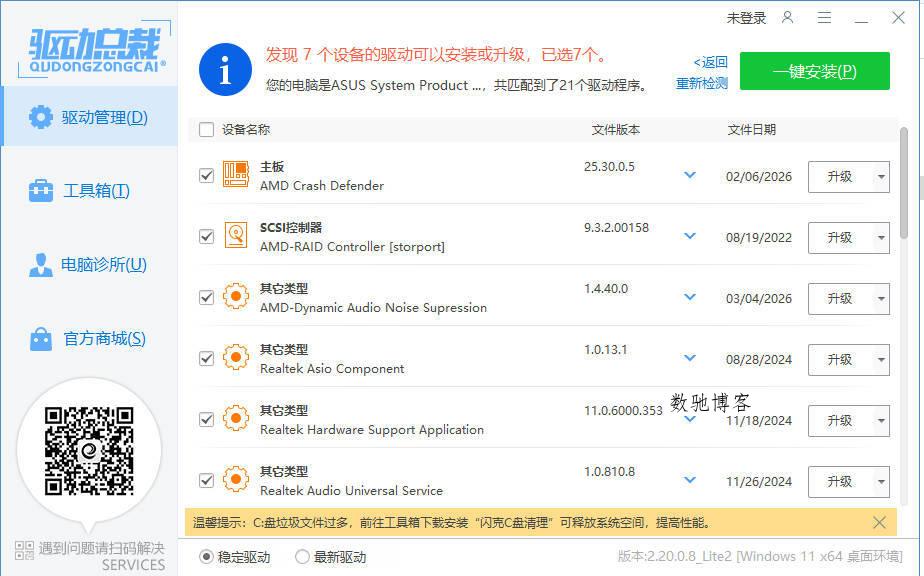
Task: Click 升级 button for Realtek Audio Universal Service
Action: (840, 482)
